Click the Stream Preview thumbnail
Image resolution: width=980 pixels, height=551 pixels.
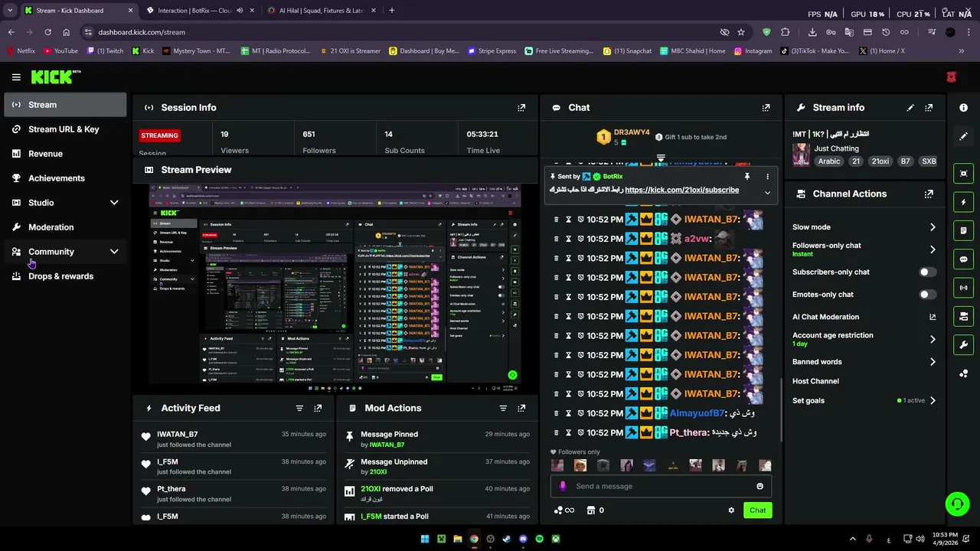(335, 289)
